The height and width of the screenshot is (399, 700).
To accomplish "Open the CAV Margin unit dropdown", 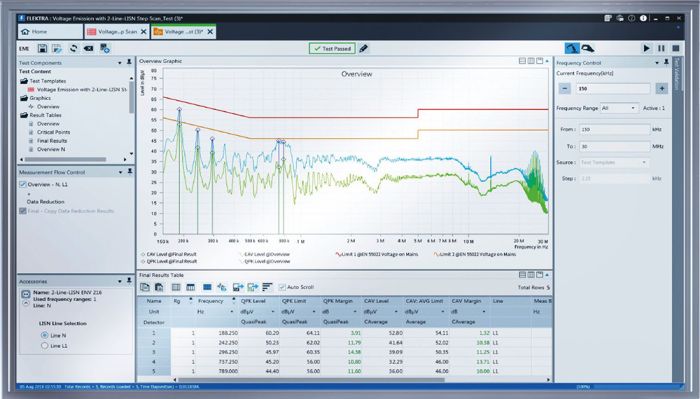I will (484, 312).
